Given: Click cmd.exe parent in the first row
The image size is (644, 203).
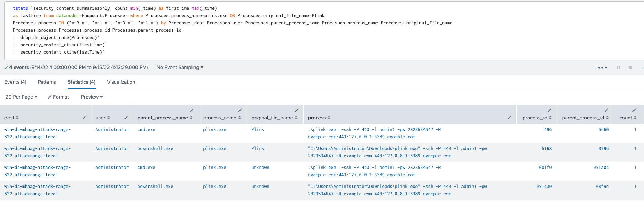Looking at the screenshot, I should coord(146,130).
